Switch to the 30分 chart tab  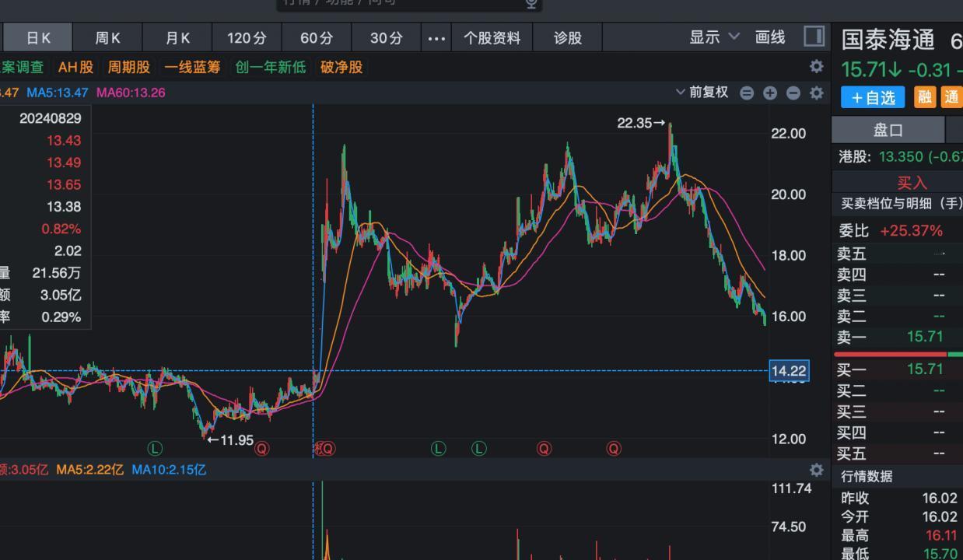click(x=387, y=37)
